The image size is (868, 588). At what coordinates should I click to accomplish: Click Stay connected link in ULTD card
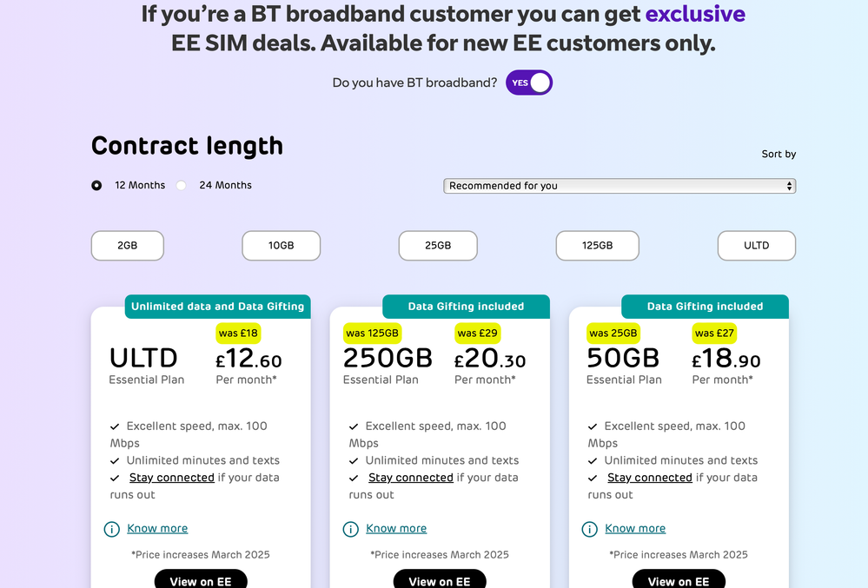tap(172, 478)
